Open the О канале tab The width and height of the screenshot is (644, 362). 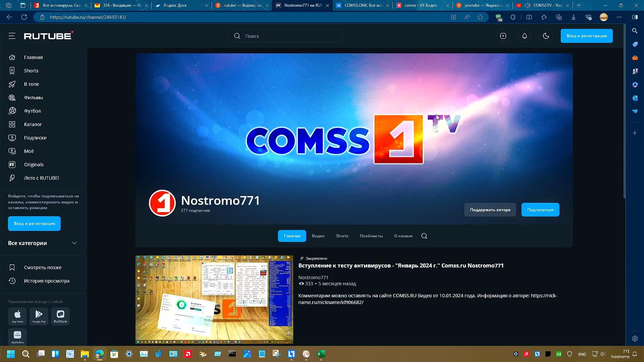point(403,236)
